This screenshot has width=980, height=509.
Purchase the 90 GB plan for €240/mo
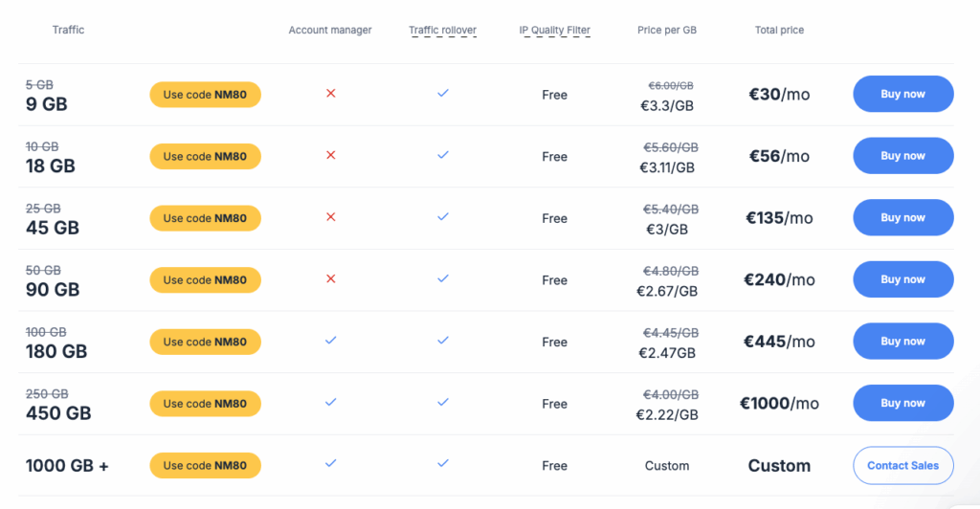click(902, 279)
